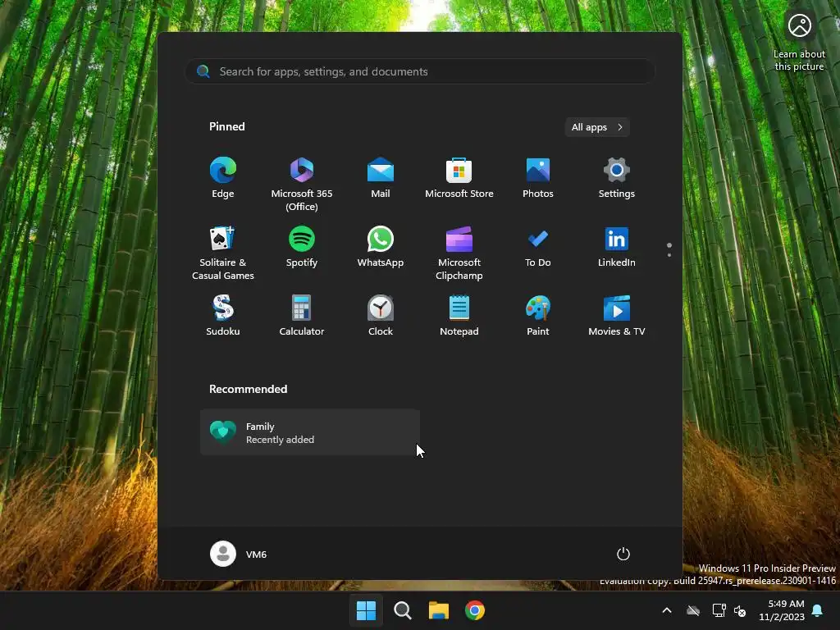Open the Paint app
840x630 pixels.
[538, 316]
